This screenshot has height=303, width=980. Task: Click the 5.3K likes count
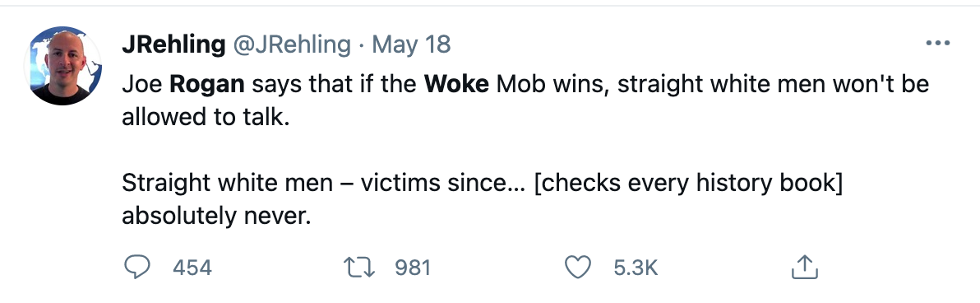click(636, 268)
